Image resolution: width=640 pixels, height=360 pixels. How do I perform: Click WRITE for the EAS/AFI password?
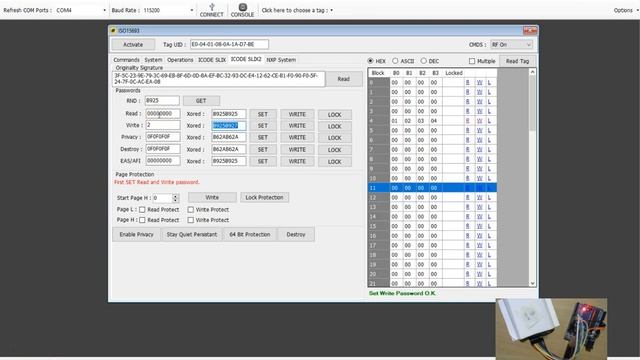click(297, 161)
